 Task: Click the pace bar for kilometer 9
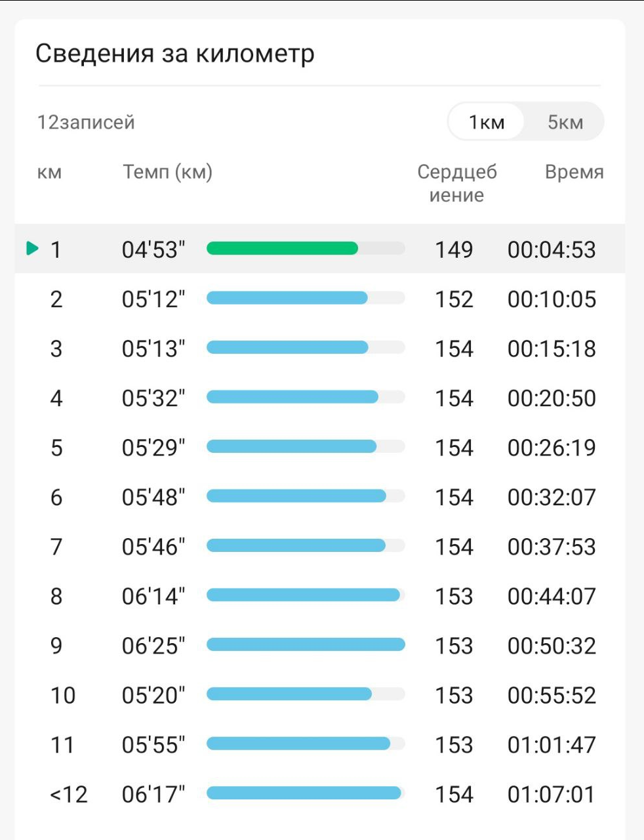coord(306,645)
